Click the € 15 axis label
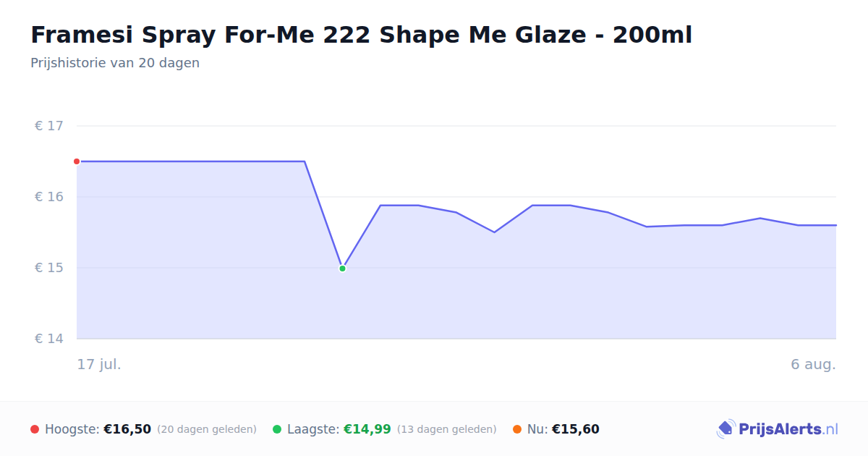 click(49, 268)
